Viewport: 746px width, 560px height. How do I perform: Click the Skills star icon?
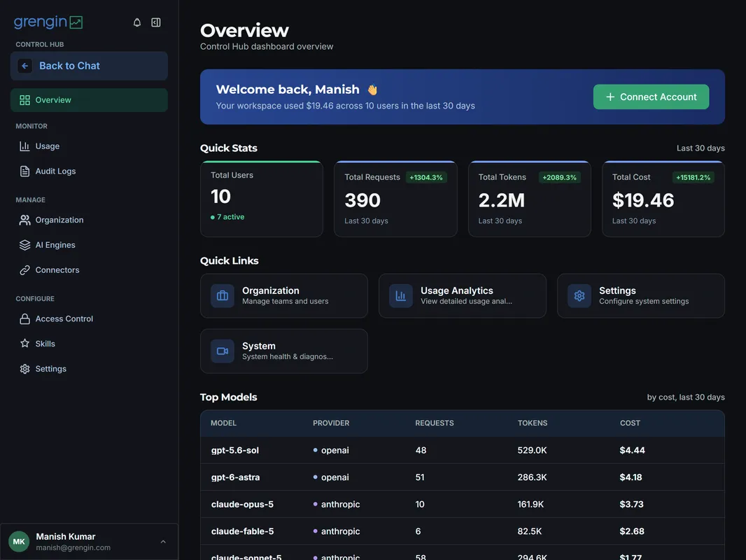[24, 344]
